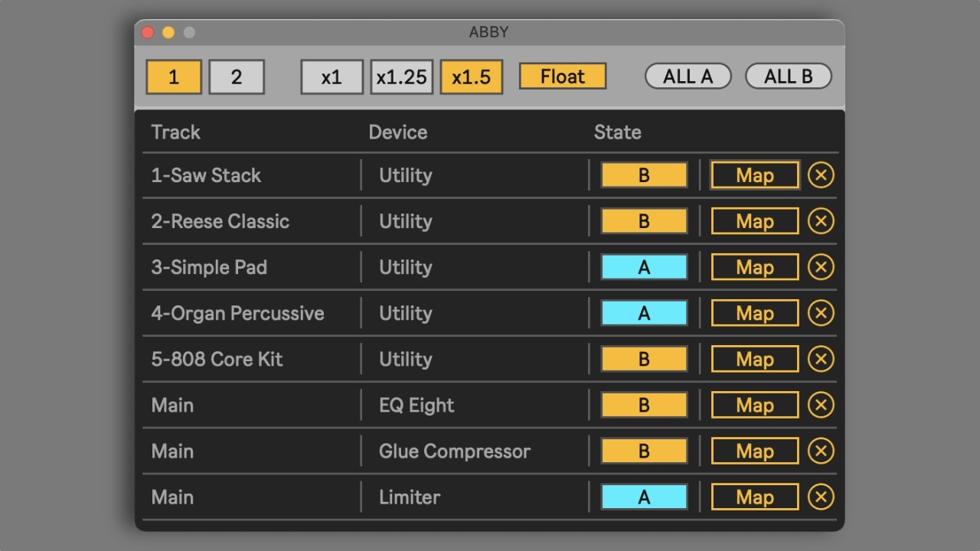Remove the EQ Eight row with X icon
Image resolution: width=980 pixels, height=551 pixels.
pyautogui.click(x=821, y=405)
